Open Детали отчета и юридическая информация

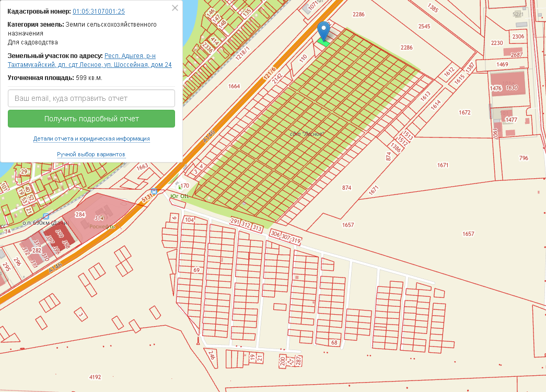tap(91, 139)
